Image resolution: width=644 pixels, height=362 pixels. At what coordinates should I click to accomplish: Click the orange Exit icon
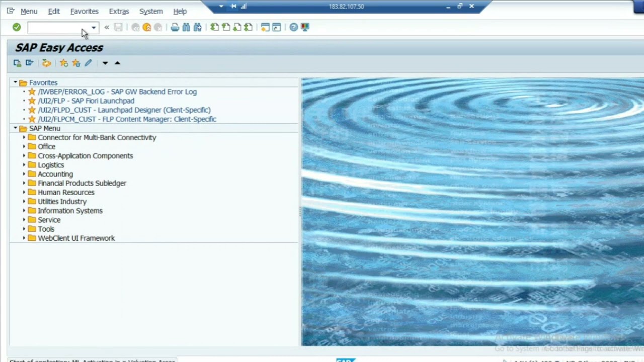147,27
